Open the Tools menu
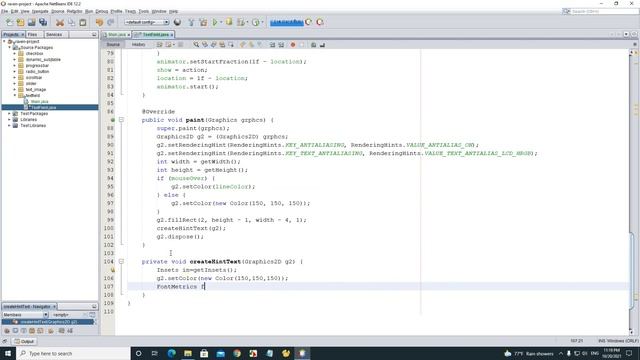 tap(144, 11)
